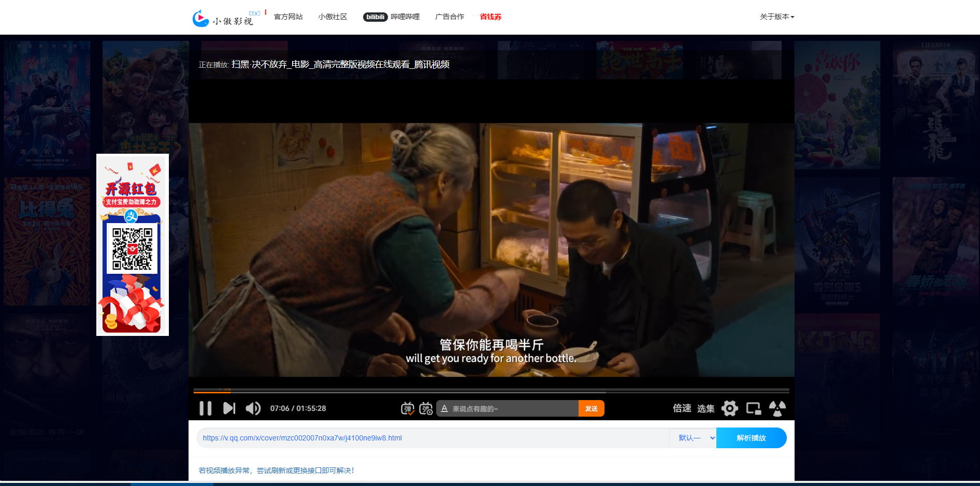Expand the 关于版本 dropdown menu
The width and height of the screenshot is (980, 486).
[777, 17]
